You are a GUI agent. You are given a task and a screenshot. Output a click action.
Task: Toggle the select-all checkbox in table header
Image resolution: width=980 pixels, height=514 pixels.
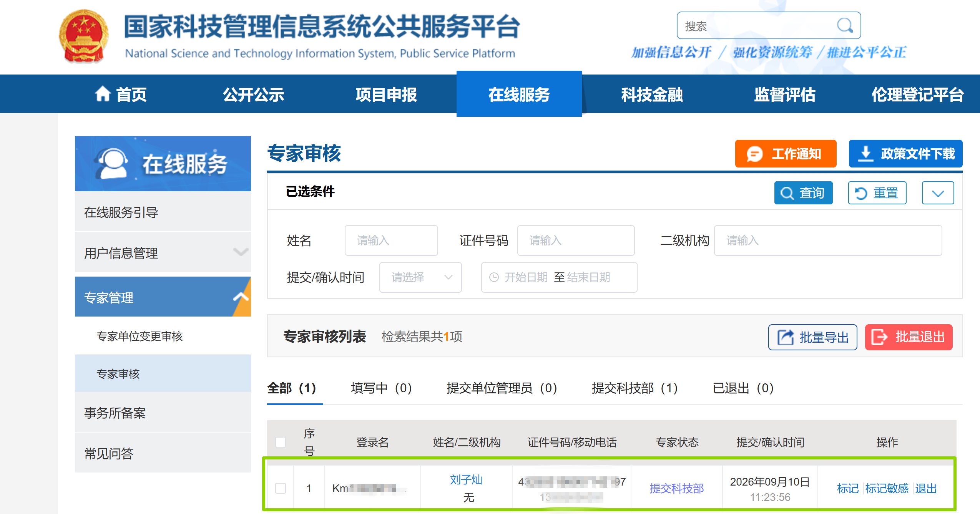click(x=281, y=442)
